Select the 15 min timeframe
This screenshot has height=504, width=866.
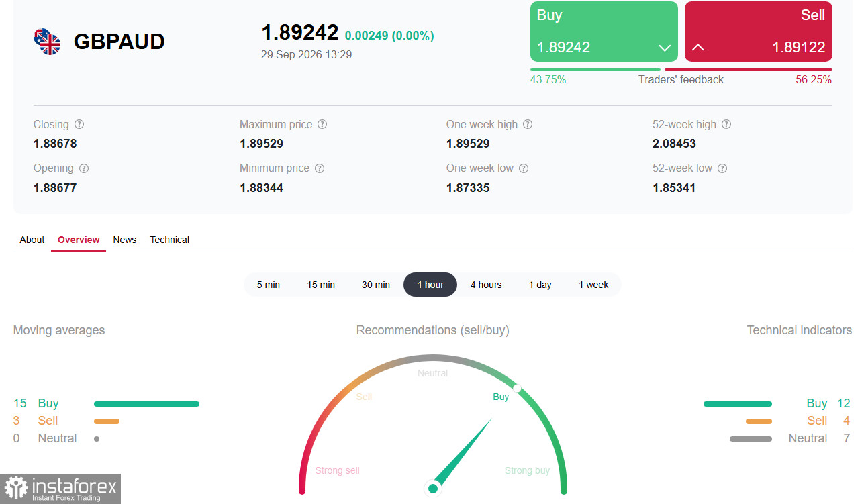pyautogui.click(x=321, y=285)
